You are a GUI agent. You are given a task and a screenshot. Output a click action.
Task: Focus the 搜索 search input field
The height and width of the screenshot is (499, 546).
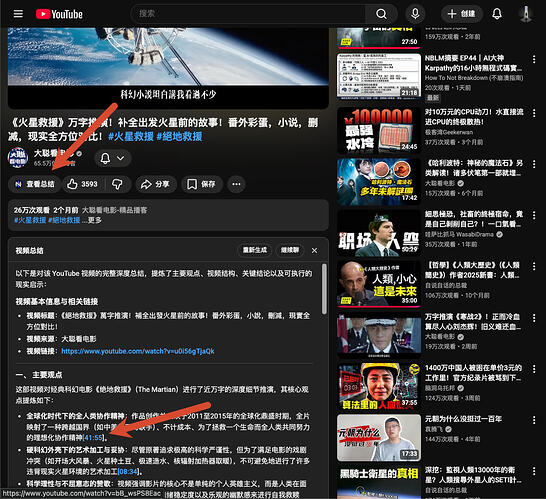249,14
